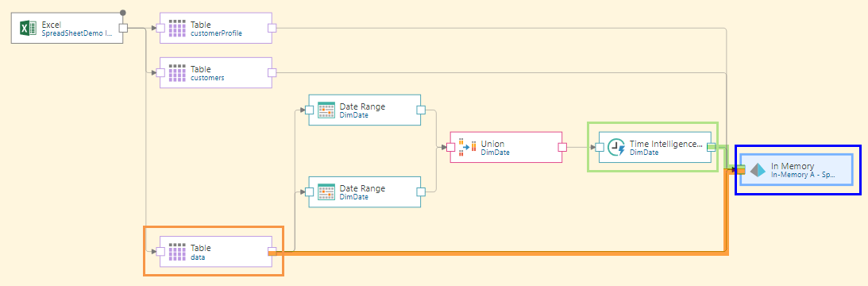
Task: Select the customerProfile table grid icon
Action: pos(176,28)
